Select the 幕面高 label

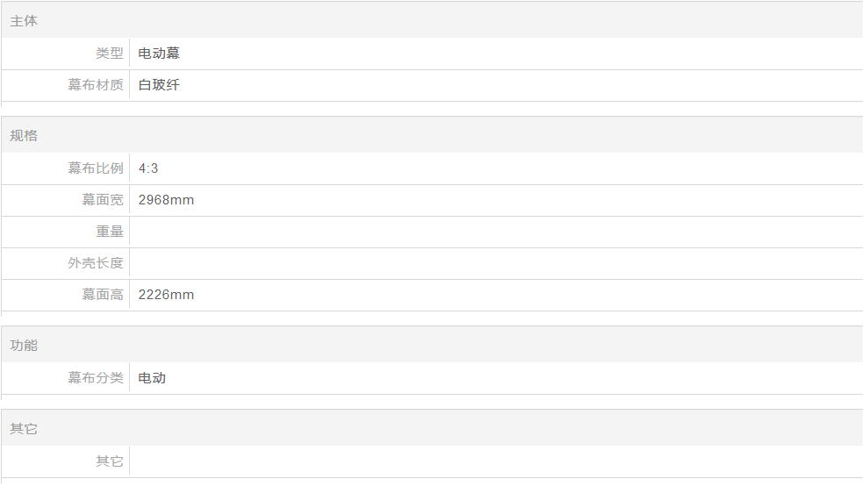click(103, 295)
